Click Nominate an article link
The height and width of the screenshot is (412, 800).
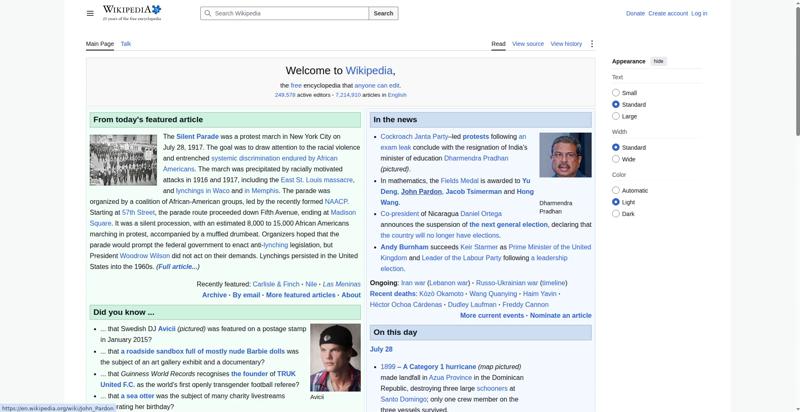pyautogui.click(x=561, y=316)
